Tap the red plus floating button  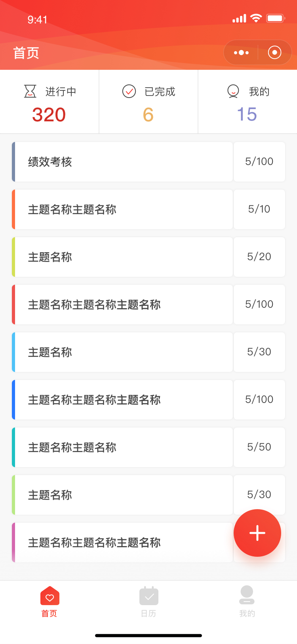tap(257, 533)
